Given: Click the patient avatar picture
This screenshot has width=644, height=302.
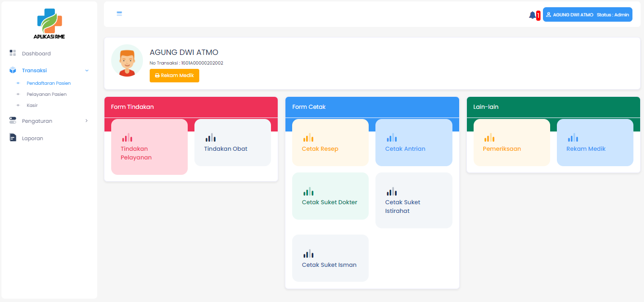Looking at the screenshot, I should click(127, 61).
